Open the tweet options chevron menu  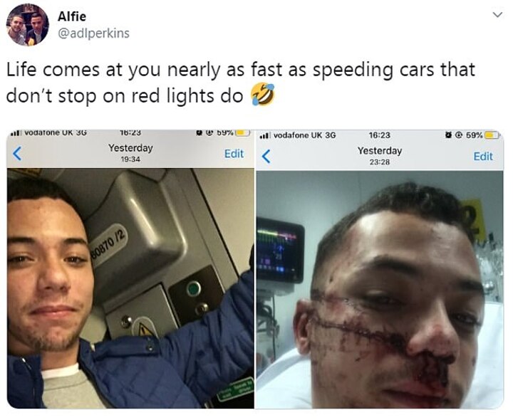click(x=497, y=15)
